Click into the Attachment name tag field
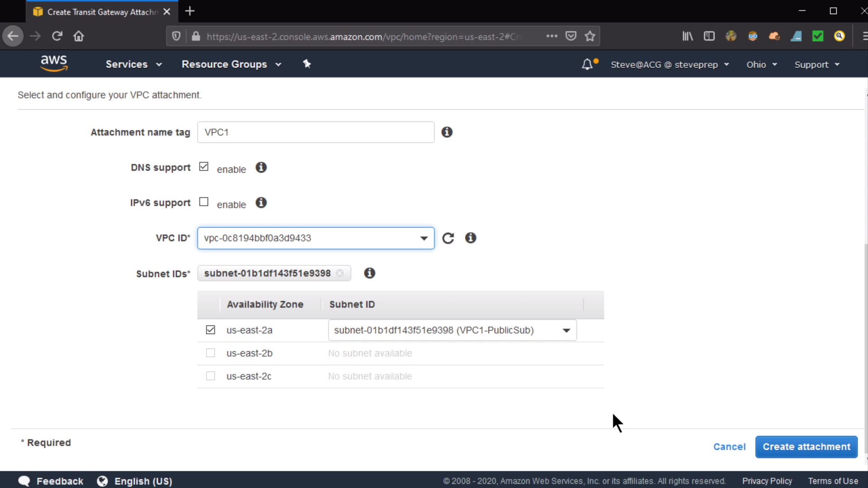This screenshot has width=868, height=488. pos(316,132)
